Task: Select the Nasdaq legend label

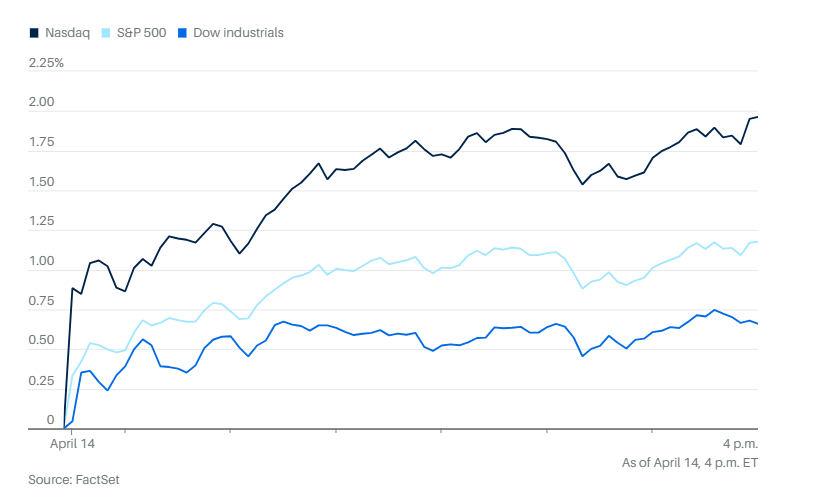Action: click(67, 33)
